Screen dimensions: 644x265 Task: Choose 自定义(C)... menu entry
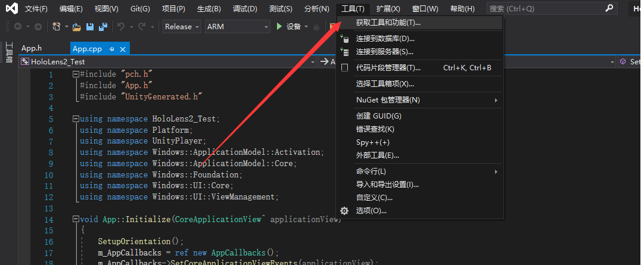point(420,198)
